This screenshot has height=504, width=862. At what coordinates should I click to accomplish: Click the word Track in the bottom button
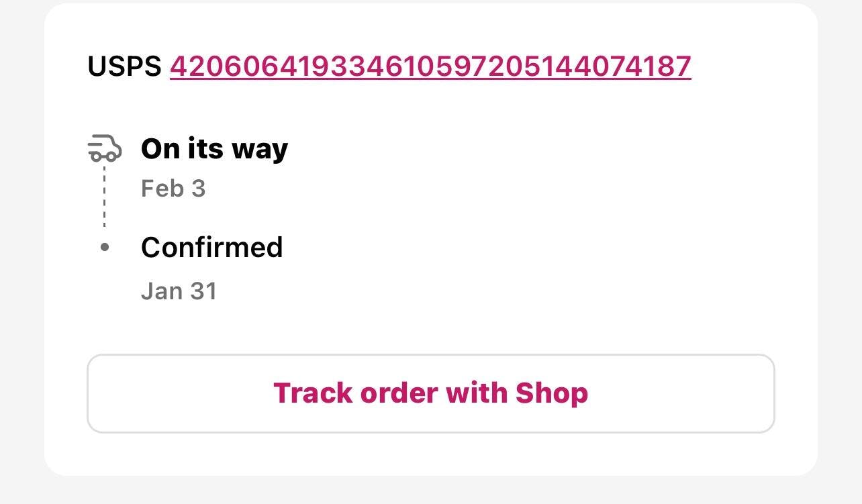click(x=312, y=393)
